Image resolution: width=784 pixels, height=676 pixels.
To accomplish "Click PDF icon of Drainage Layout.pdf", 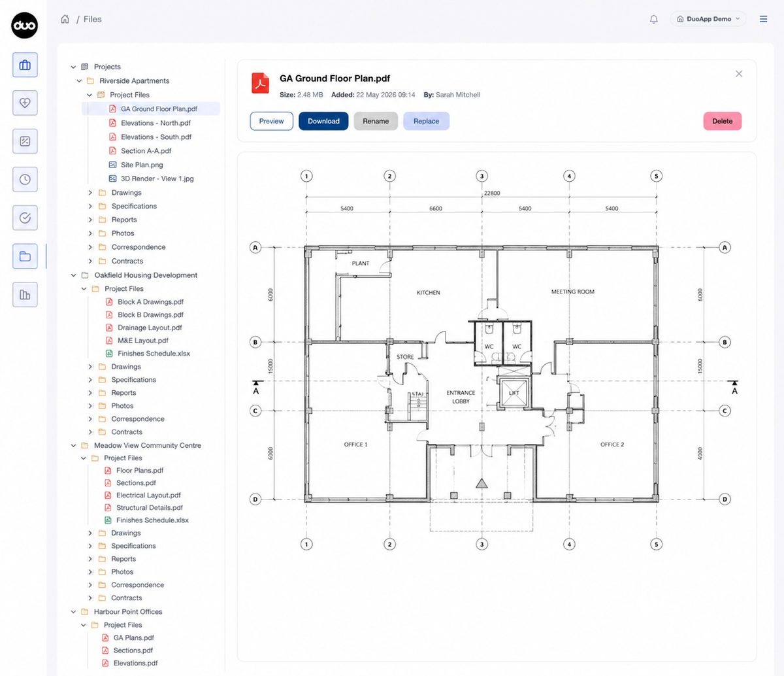I will click(x=109, y=328).
